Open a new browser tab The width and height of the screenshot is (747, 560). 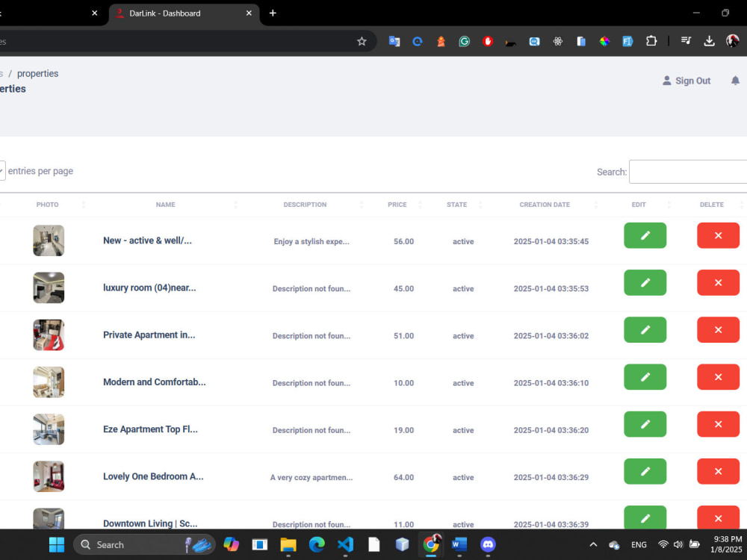(273, 13)
